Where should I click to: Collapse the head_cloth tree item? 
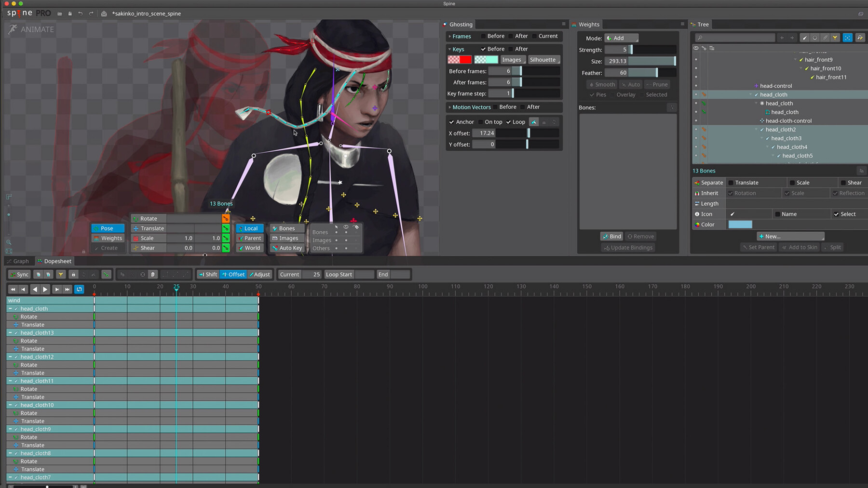(750, 94)
